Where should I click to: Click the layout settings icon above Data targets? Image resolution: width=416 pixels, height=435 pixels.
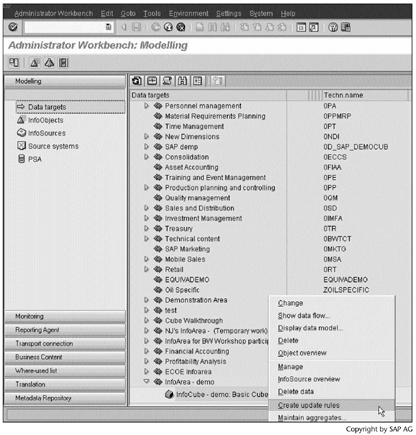(198, 81)
